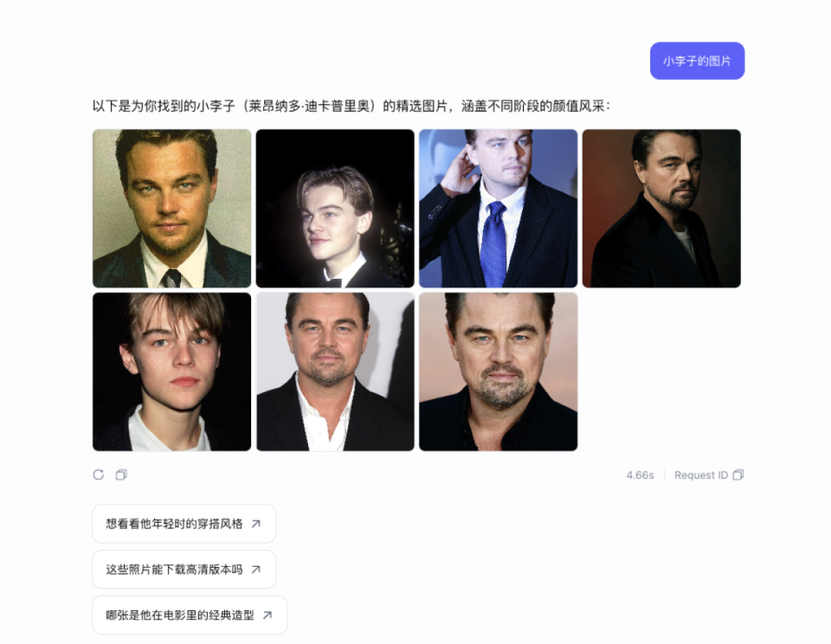Click the regenerate response icon

pos(99,475)
